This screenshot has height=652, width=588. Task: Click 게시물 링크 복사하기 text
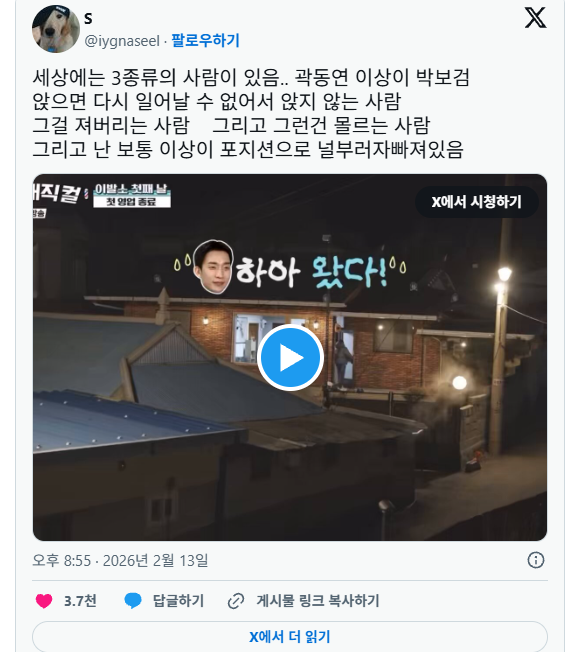click(x=318, y=601)
